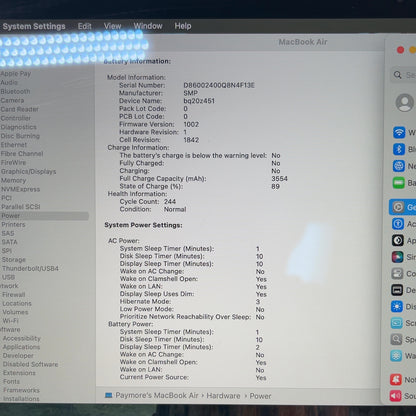Click Hardware in the path bar
The height and width of the screenshot is (416, 416).
(x=223, y=396)
